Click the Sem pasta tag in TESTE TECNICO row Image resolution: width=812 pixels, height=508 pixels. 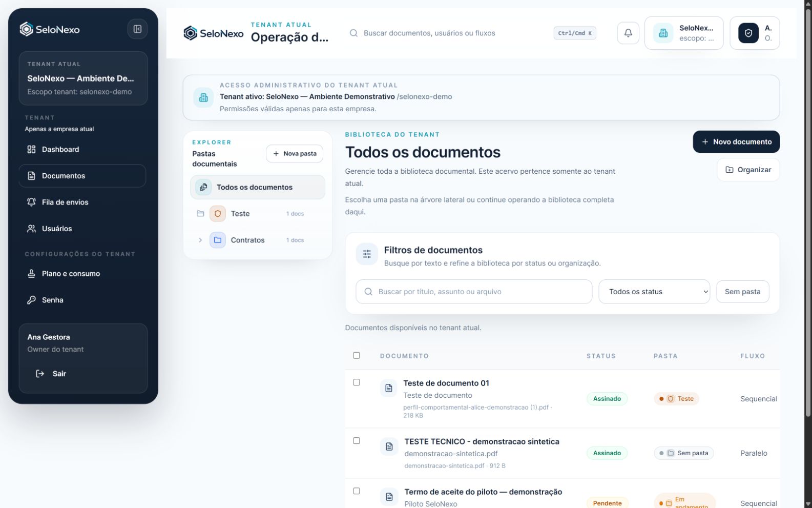(683, 453)
